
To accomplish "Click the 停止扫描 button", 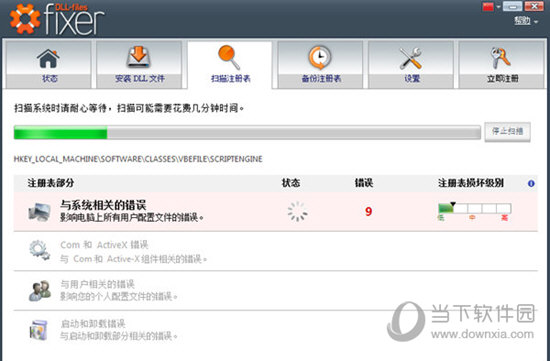I will pos(507,132).
